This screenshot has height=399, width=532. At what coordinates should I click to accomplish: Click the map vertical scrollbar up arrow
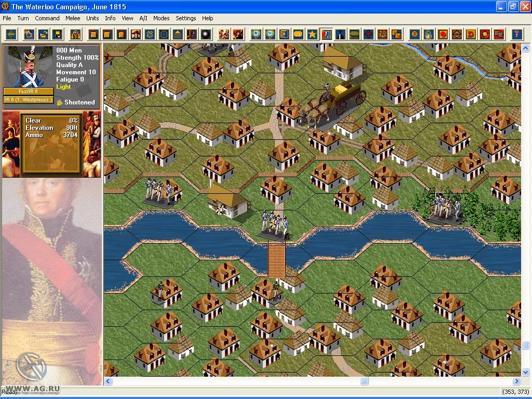tap(526, 48)
